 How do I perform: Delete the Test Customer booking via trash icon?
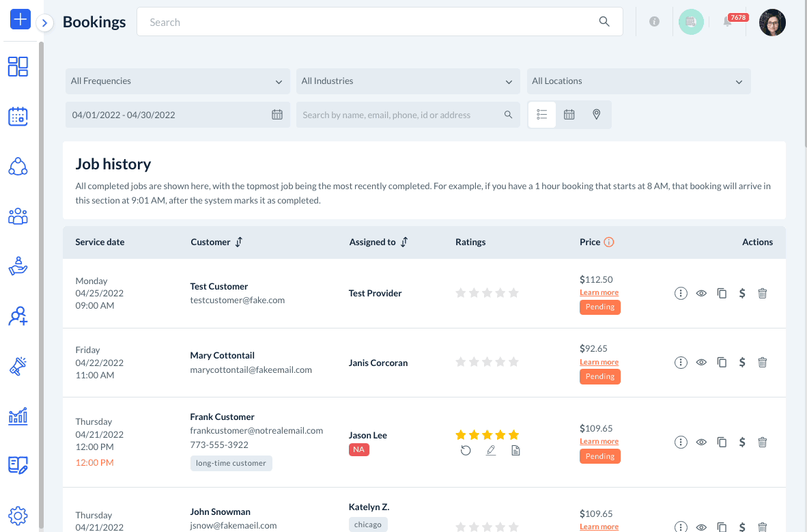[763, 293]
